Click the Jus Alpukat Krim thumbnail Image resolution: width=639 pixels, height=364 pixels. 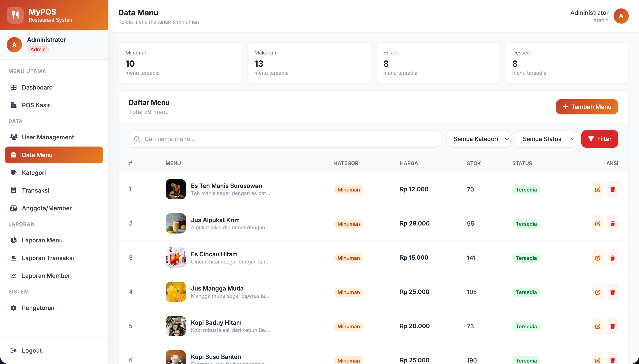[x=176, y=224]
